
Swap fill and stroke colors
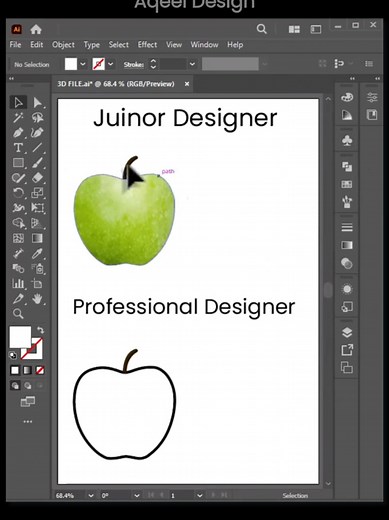click(40, 330)
